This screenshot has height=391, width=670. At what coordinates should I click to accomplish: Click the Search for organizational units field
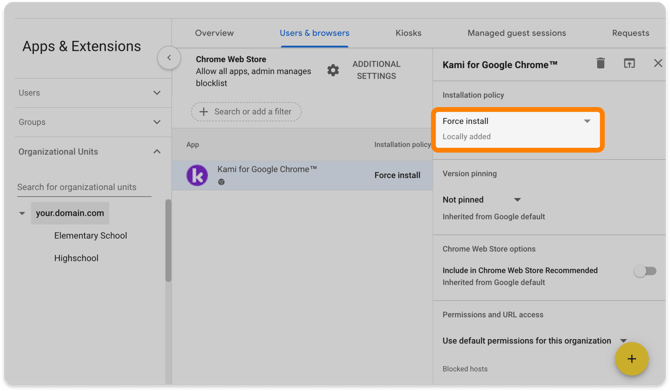(84, 187)
